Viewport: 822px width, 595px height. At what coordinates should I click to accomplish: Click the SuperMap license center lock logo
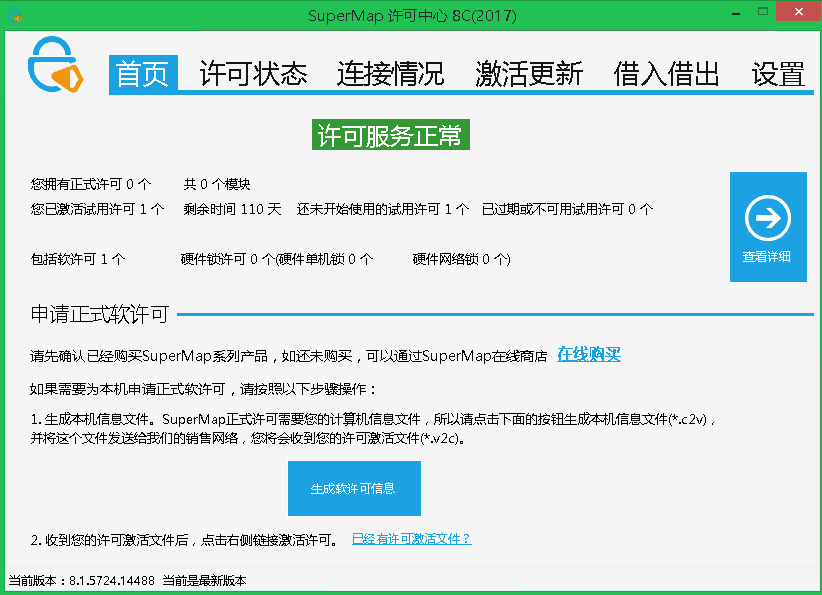pos(55,64)
